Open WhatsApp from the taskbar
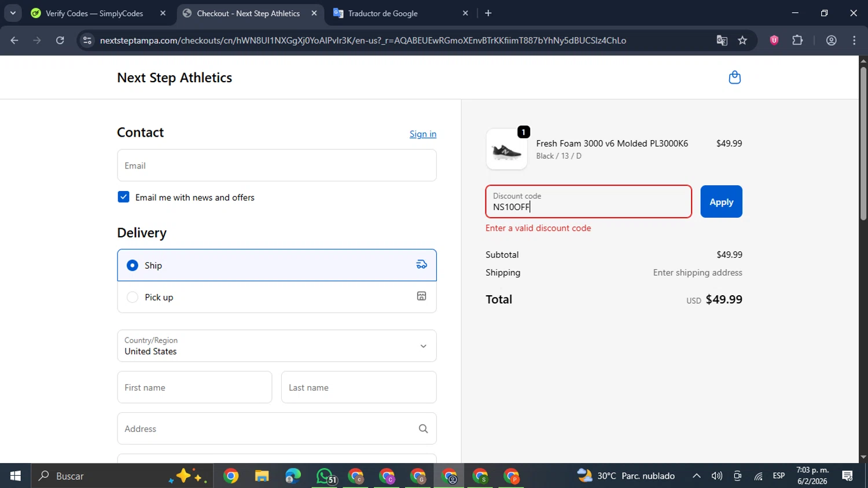Image resolution: width=868 pixels, height=488 pixels. click(x=325, y=476)
